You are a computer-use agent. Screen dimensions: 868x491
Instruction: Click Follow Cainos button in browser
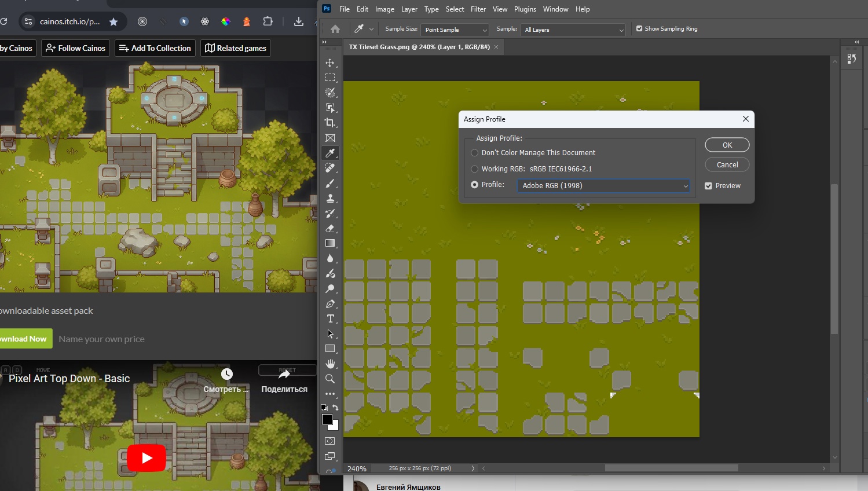76,48
